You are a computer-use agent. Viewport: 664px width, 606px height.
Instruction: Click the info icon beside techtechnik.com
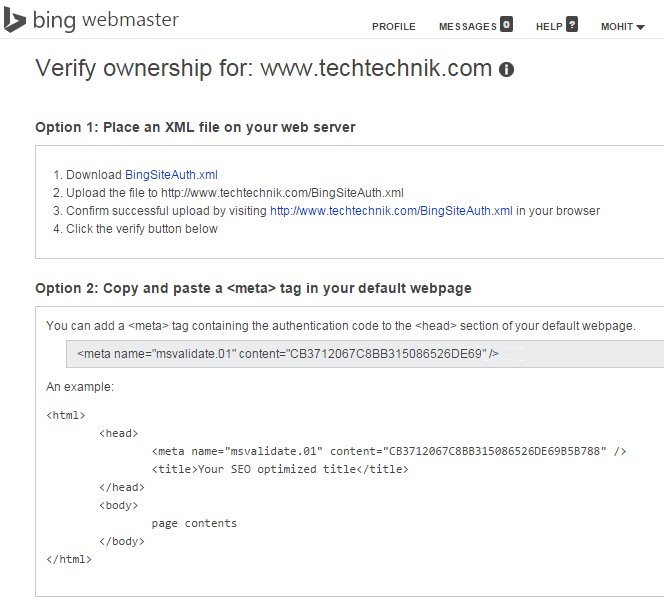coord(506,69)
